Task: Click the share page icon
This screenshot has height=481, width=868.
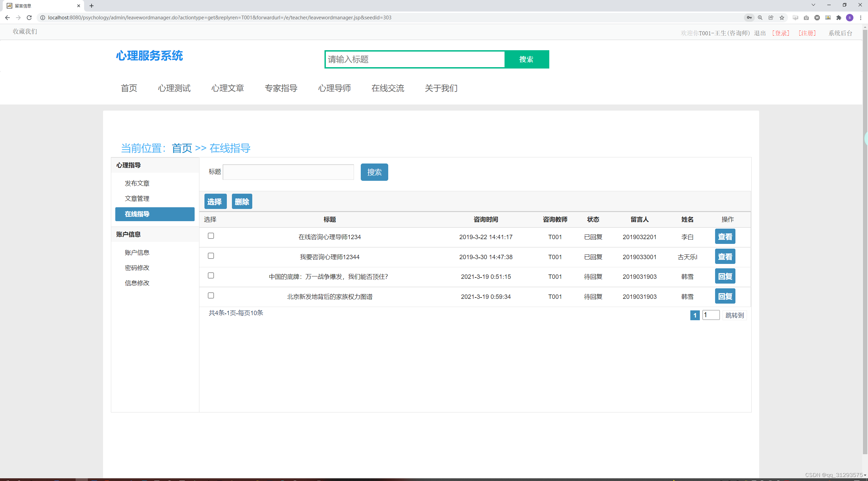Action: pos(771,18)
